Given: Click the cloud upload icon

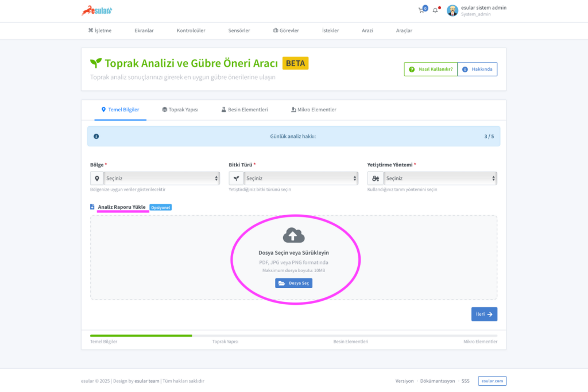Looking at the screenshot, I should 293,235.
